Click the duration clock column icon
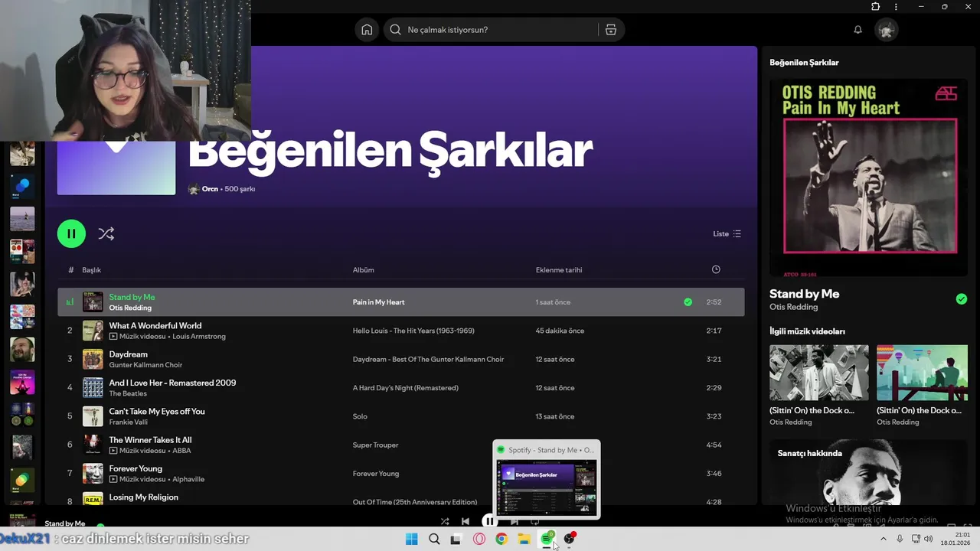Viewport: 980px width, 551px height. [716, 269]
